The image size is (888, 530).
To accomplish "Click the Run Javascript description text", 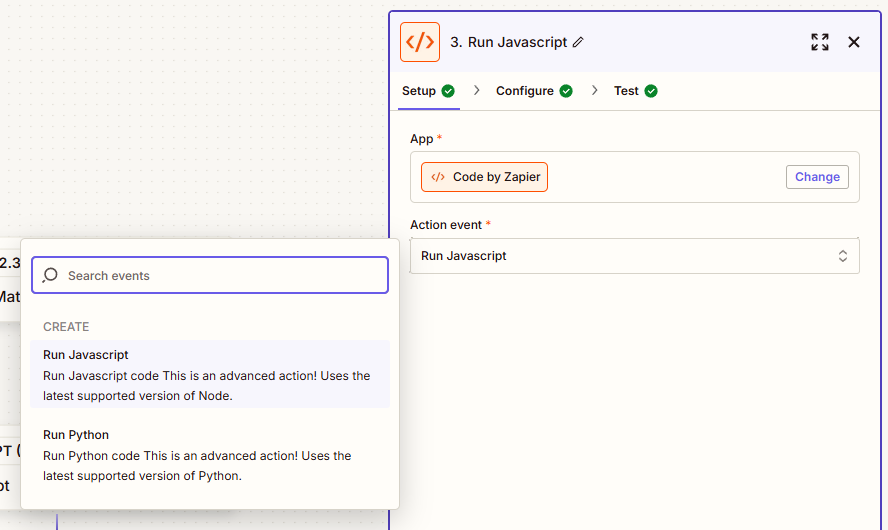I will 207,386.
